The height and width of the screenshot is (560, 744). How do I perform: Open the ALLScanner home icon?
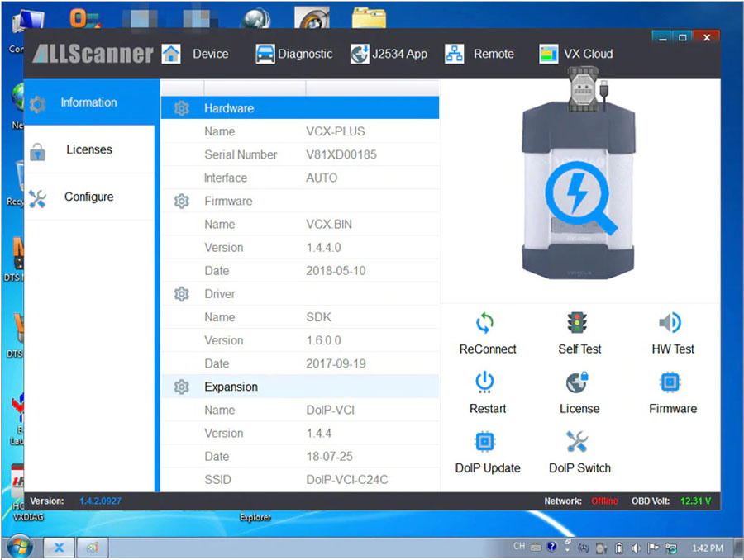tap(171, 54)
